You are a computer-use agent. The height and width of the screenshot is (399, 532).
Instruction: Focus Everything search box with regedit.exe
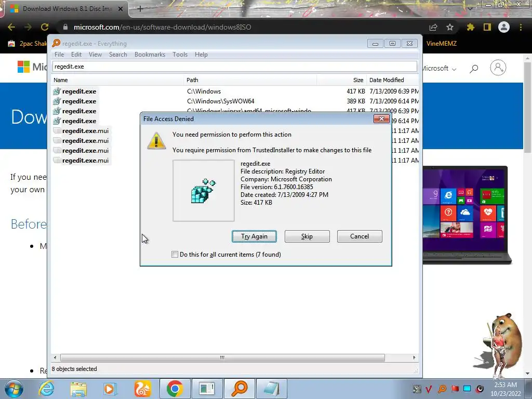tap(234, 66)
